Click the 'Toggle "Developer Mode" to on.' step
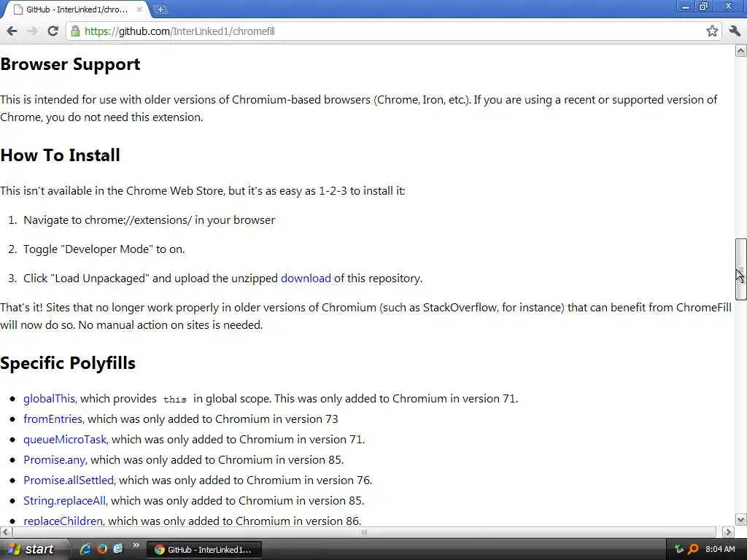Viewport: 747px width, 560px height. pos(104,249)
